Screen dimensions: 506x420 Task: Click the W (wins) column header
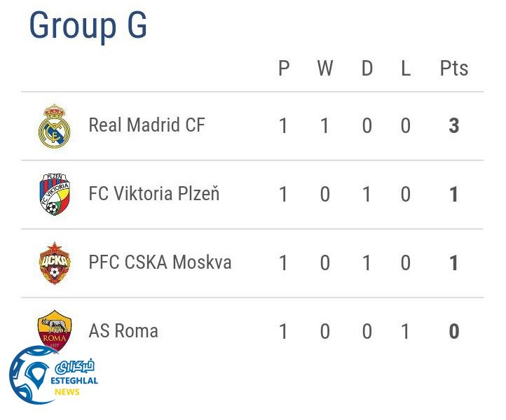click(x=324, y=69)
